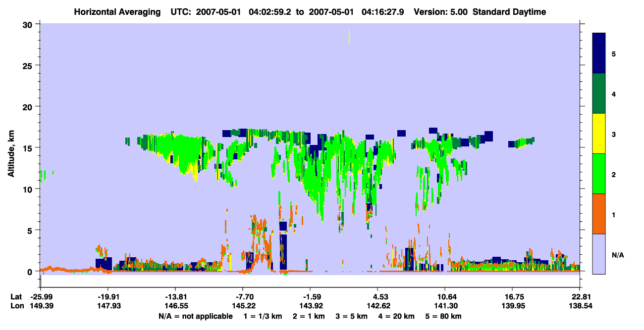Click the latitude value -7.70
The width and height of the screenshot is (644, 330).
[x=243, y=297]
